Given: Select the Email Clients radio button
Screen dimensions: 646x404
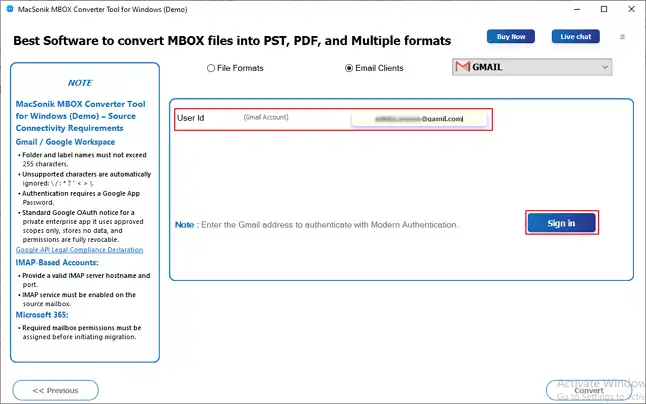Looking at the screenshot, I should point(349,68).
